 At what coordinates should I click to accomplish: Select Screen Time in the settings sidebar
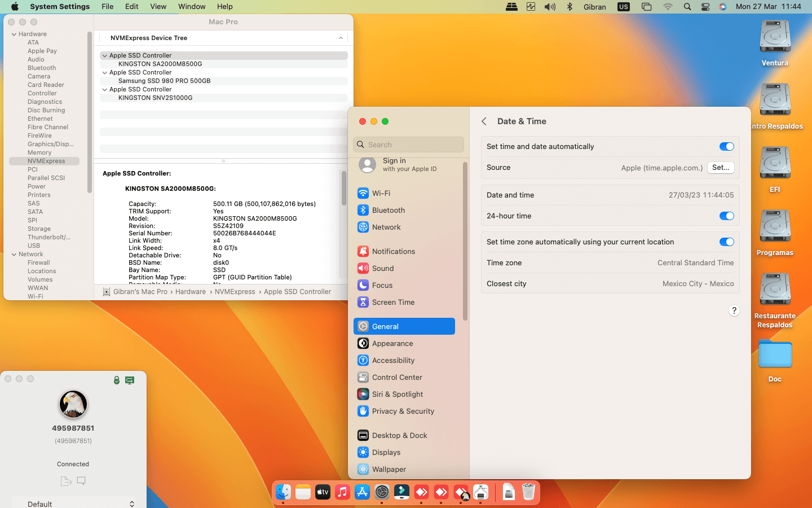(x=393, y=302)
